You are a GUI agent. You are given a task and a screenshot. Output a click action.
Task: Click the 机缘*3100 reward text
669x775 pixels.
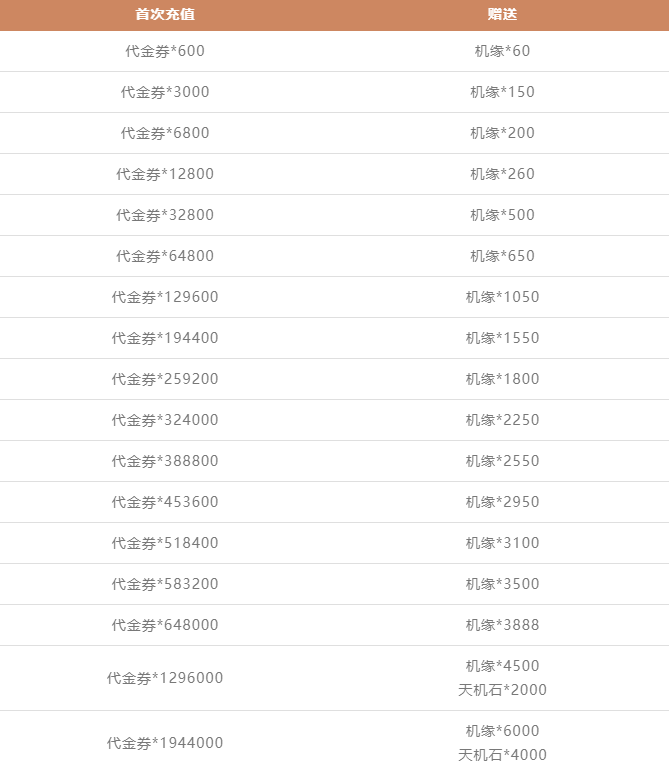(502, 543)
